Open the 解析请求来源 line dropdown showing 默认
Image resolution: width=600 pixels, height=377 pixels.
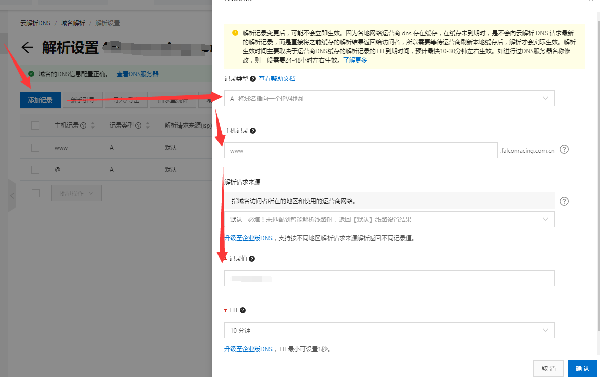coord(389,219)
